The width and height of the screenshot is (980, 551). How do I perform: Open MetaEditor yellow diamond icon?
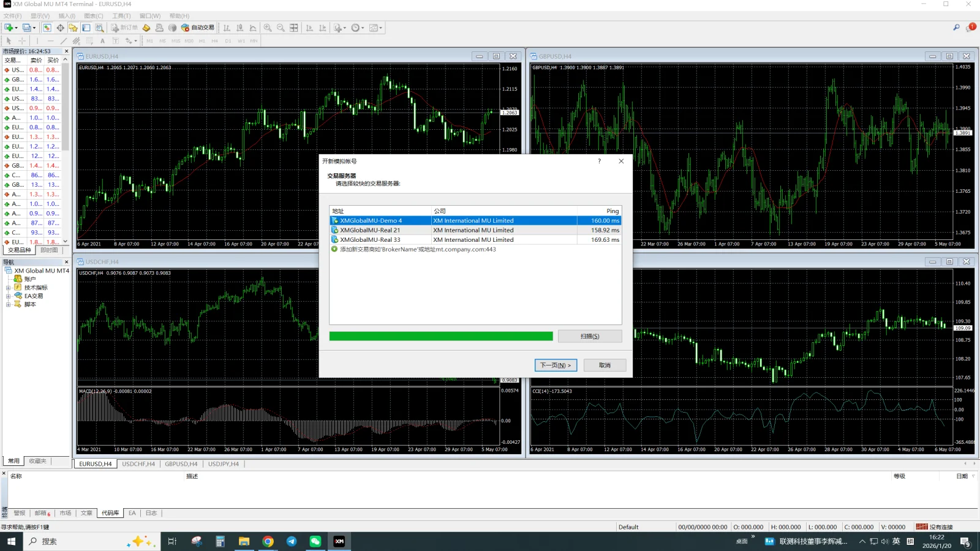pos(146,28)
